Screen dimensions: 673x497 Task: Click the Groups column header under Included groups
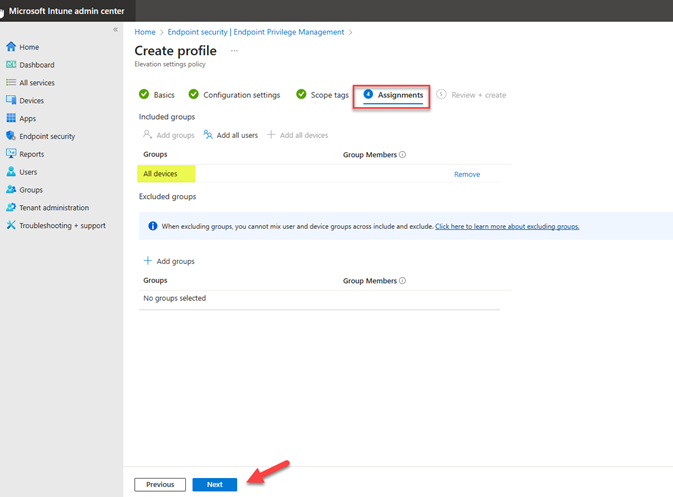[155, 154]
